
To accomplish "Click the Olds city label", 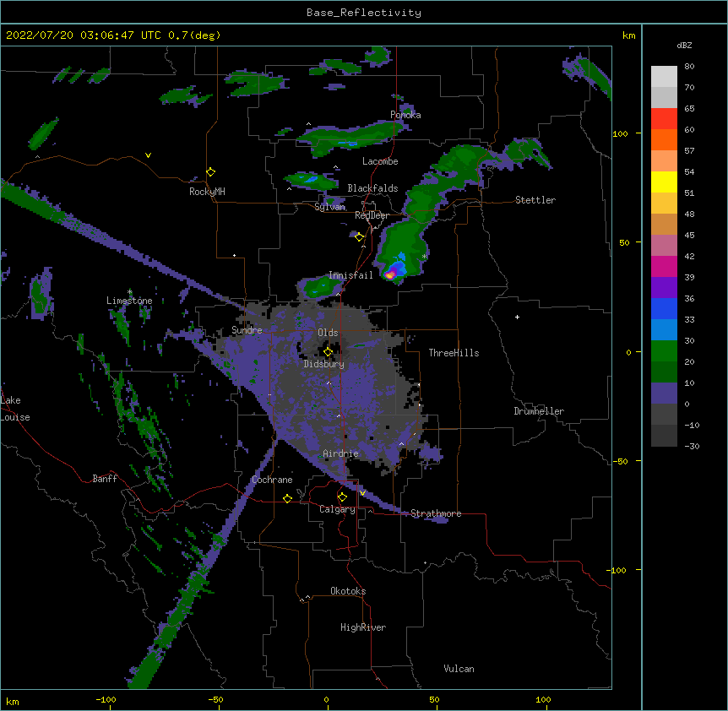I will [x=328, y=333].
